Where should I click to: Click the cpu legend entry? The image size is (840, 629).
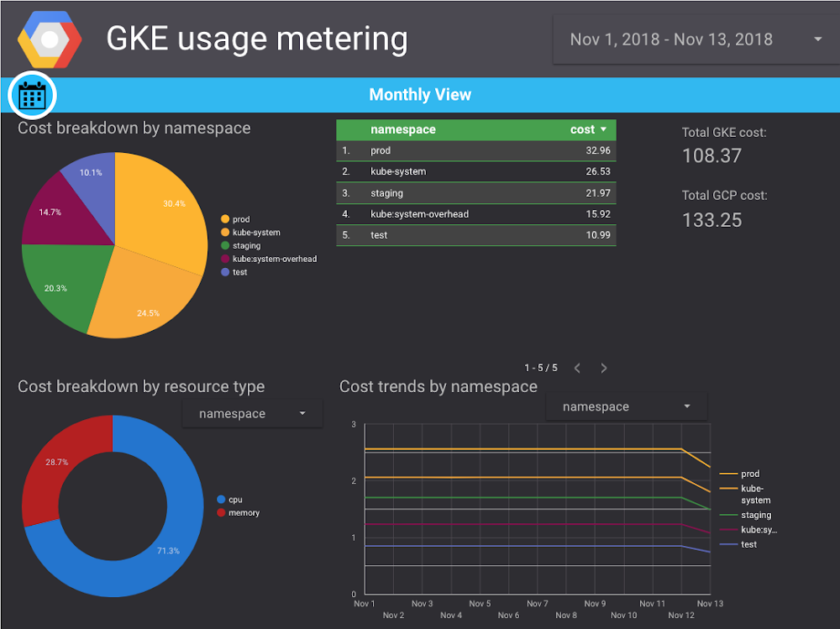(230, 500)
